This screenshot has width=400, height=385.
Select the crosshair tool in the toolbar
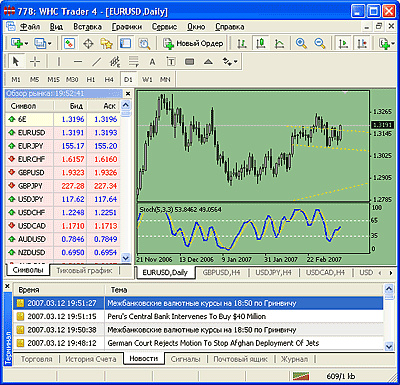point(35,62)
